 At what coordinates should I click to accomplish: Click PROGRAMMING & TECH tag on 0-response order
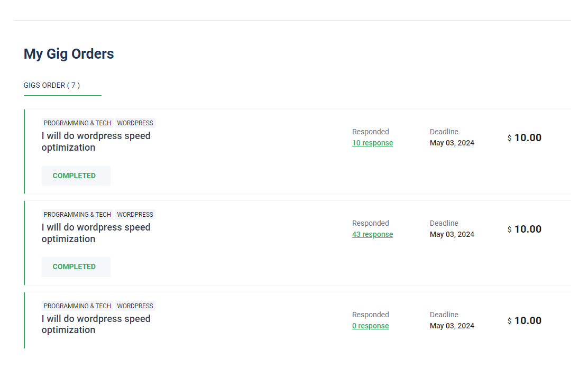(77, 306)
